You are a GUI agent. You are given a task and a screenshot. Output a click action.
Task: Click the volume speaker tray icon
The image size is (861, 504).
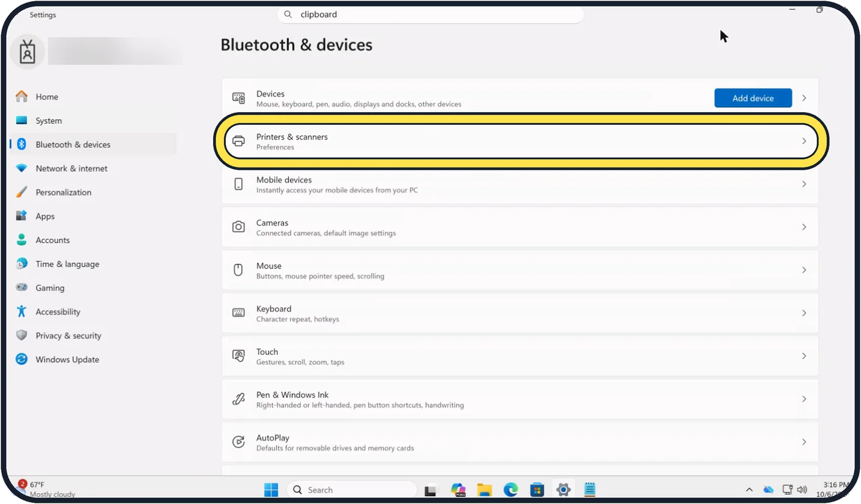click(x=802, y=490)
